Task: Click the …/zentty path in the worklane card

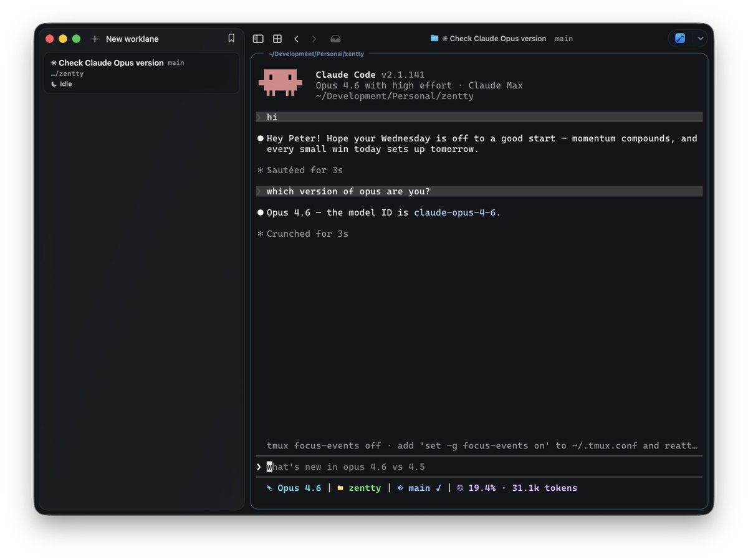Action: click(x=67, y=74)
